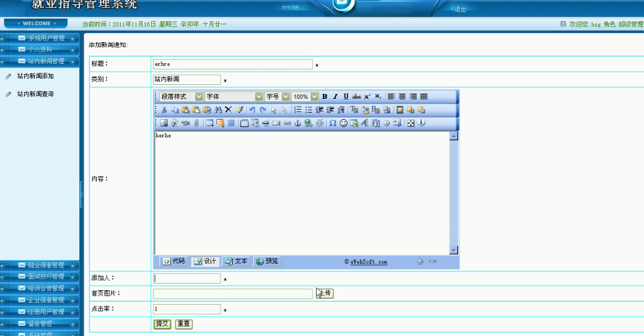Click the Cut scissors icon

click(x=164, y=110)
